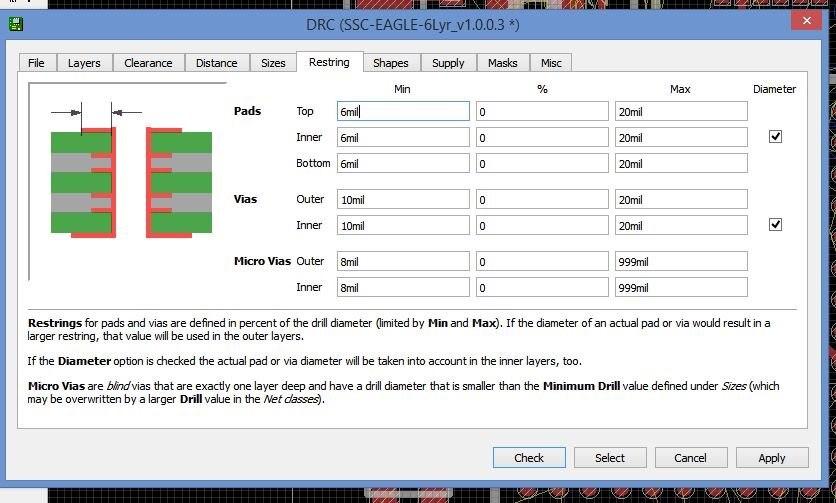
Task: Click the 'Vias' section label
Action: coord(245,199)
